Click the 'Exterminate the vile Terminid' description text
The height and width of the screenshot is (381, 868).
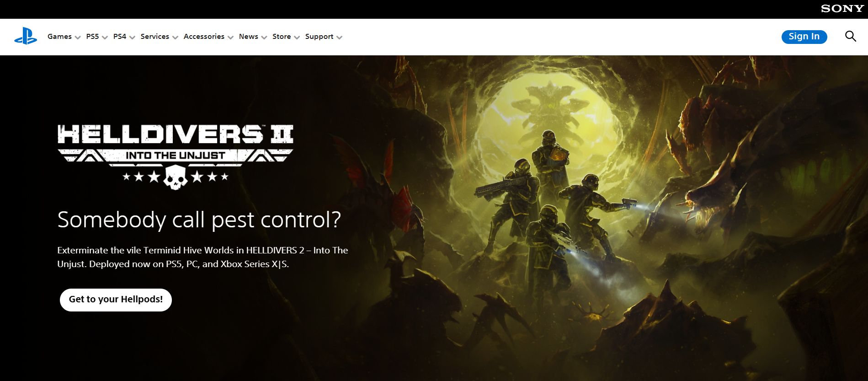[202, 257]
